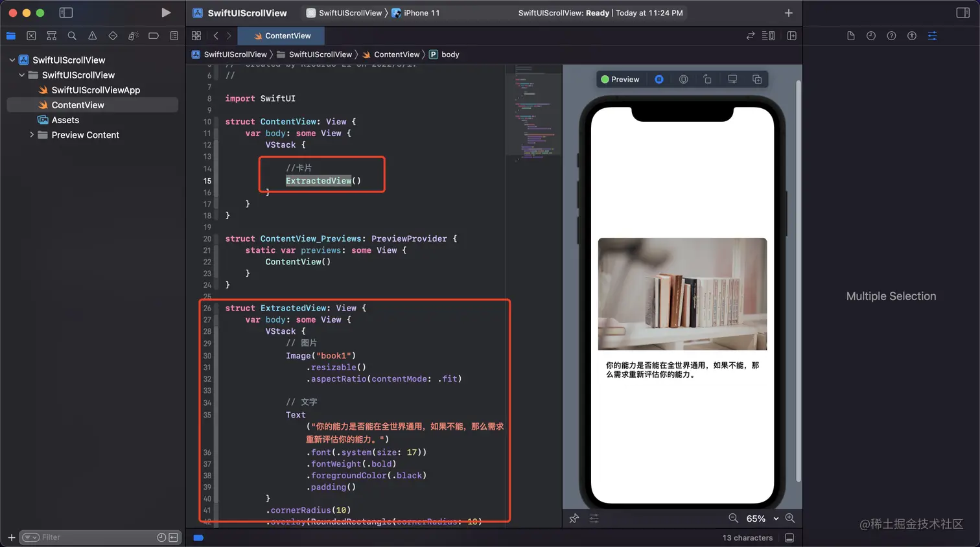Open the related items grid menu
The height and width of the screenshot is (547, 980).
pos(196,36)
